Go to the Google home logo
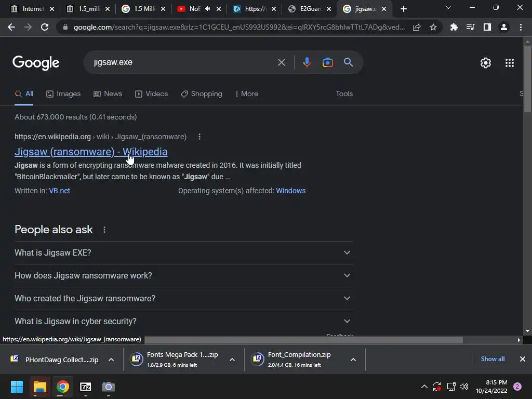This screenshot has width=532, height=399. pos(36,63)
